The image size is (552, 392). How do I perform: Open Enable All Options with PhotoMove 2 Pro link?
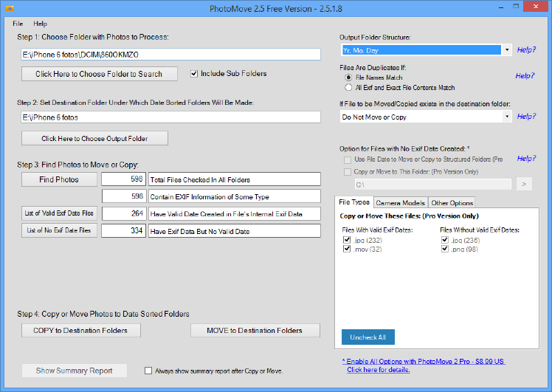point(424,361)
